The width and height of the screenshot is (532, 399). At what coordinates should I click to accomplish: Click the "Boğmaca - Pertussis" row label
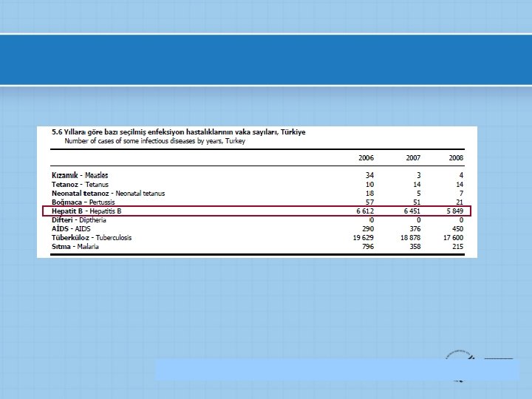tap(83, 202)
